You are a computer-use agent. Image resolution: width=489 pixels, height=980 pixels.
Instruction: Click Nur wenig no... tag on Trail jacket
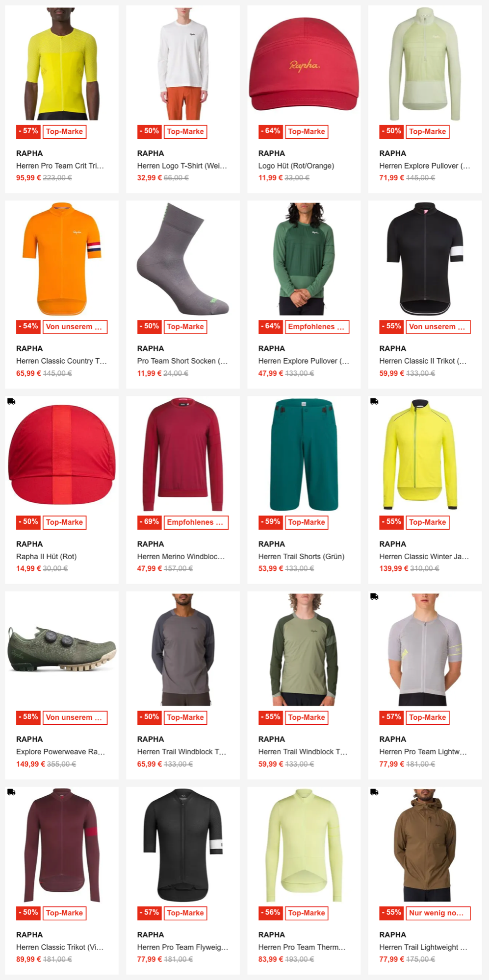[438, 913]
